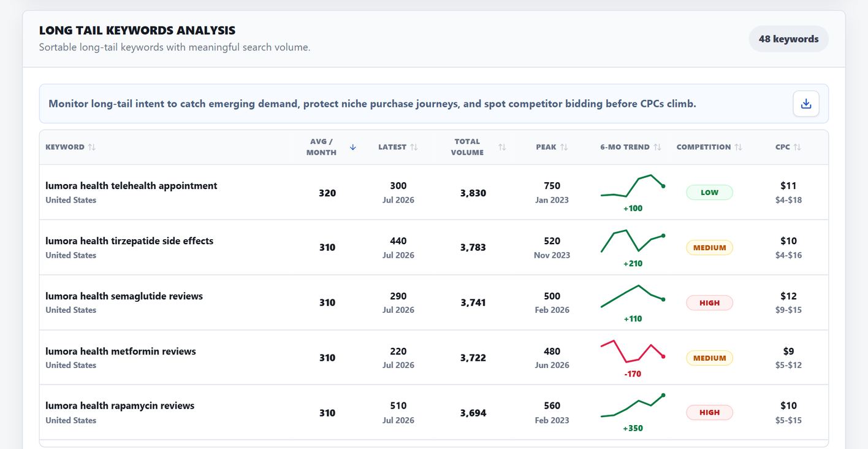868x449 pixels.
Task: Click peak date 'Jan 2023'
Action: [x=552, y=200]
